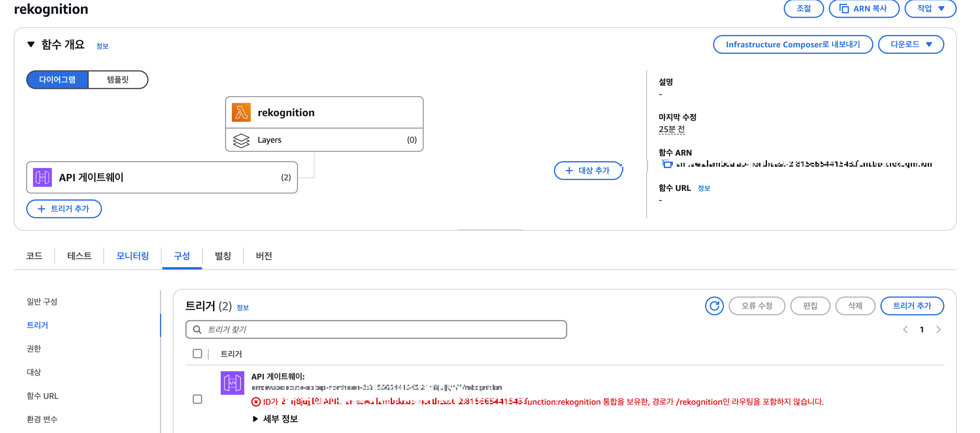
Task: Select all triggers checkbox in header
Action: [x=197, y=354]
